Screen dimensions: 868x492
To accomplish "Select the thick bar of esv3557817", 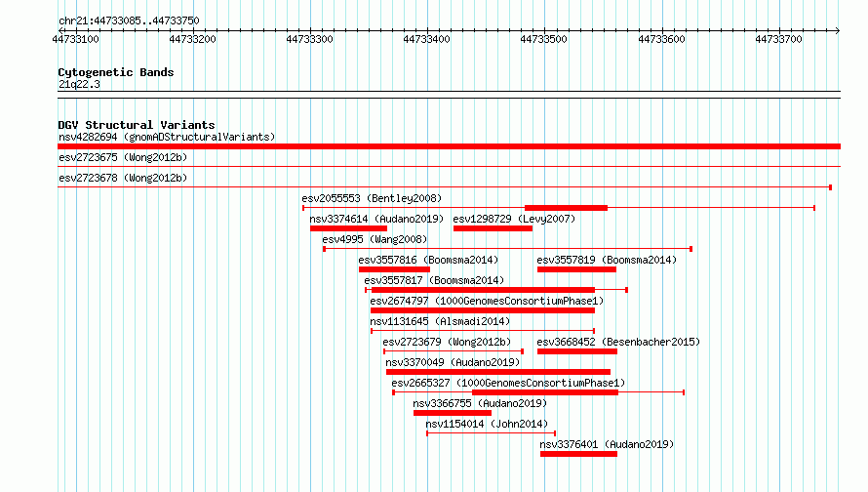I will coord(483,290).
